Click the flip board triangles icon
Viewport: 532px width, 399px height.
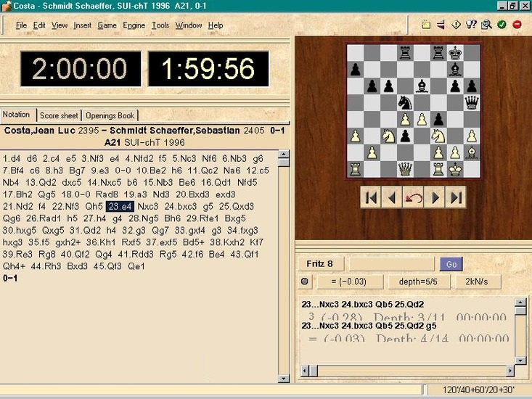441,25
